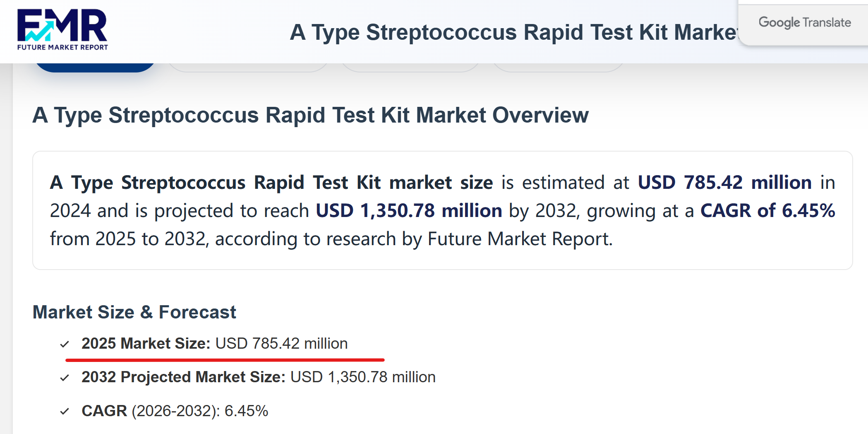Click the '2032 Projected Market Size:' list label

tap(183, 377)
